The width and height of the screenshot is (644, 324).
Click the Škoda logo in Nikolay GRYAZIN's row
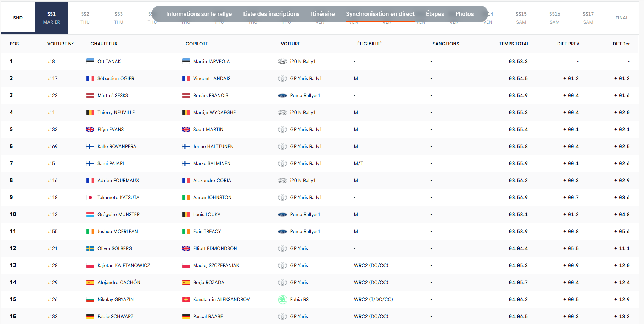[x=282, y=300]
